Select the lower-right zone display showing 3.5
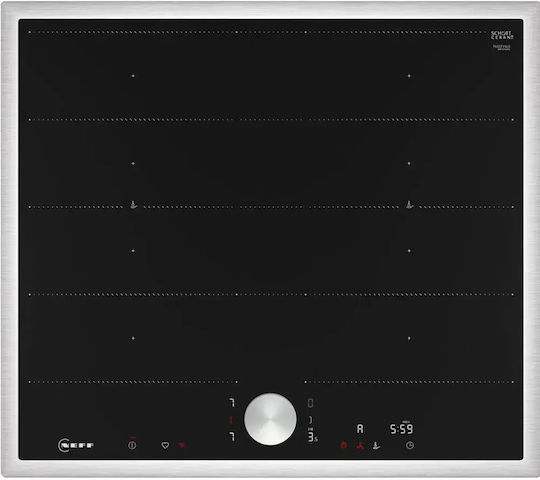This screenshot has width=540, height=480. [x=312, y=437]
